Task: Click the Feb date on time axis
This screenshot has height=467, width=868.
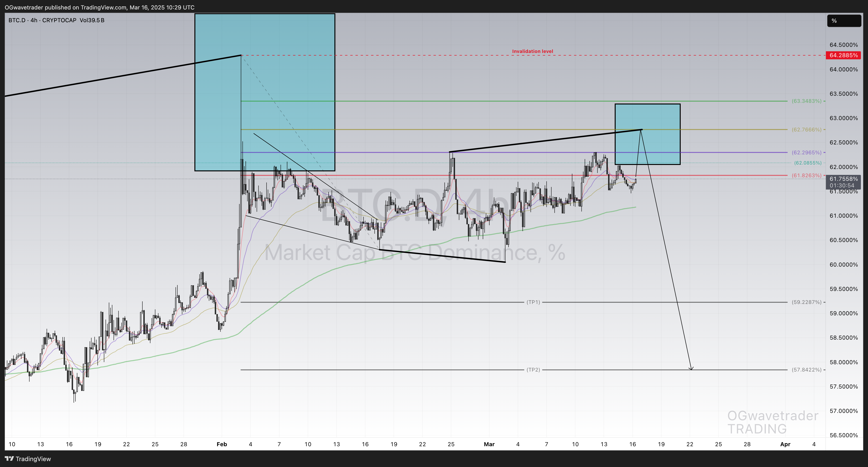Action: tap(222, 444)
